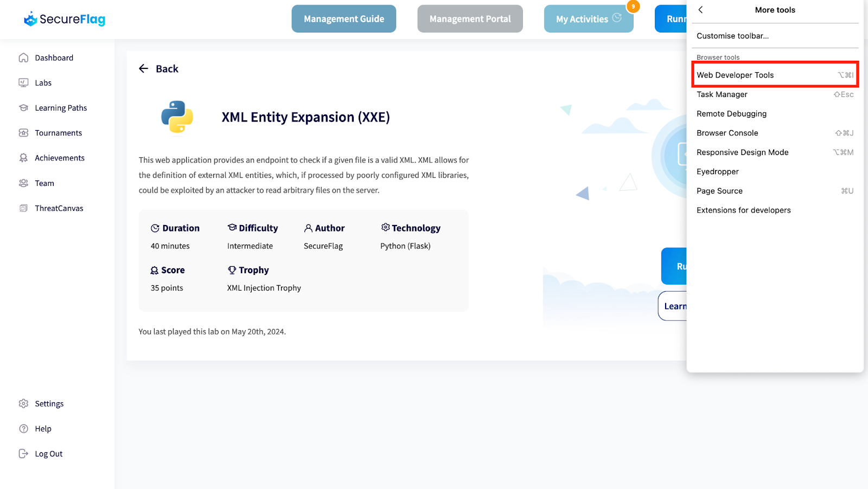
Task: Open Learning Paths
Action: [x=61, y=108]
